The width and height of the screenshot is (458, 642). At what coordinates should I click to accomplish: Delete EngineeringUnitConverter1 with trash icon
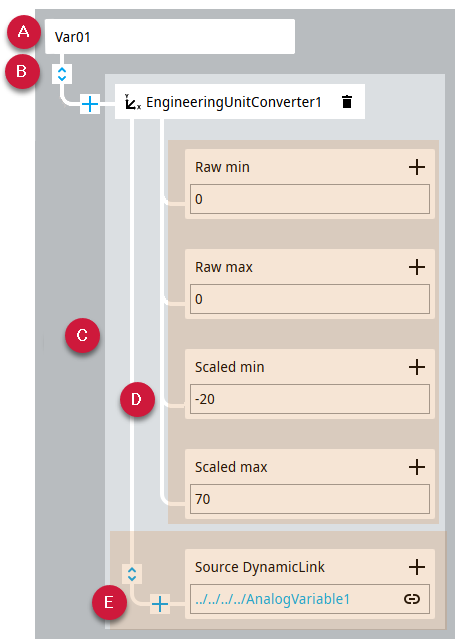pyautogui.click(x=347, y=102)
